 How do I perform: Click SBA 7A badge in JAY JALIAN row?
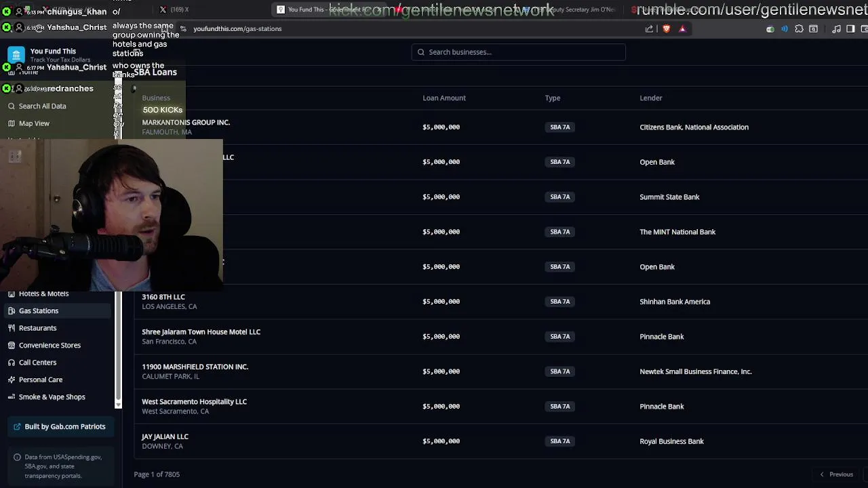click(x=560, y=441)
